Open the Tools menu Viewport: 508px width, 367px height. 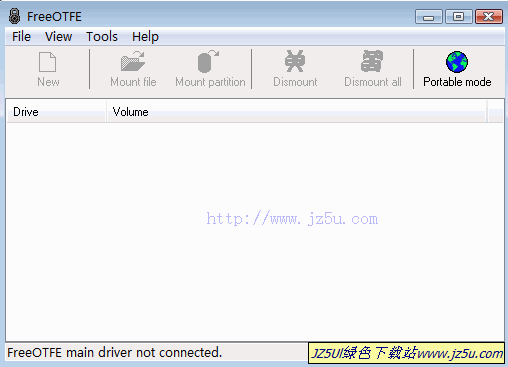pos(102,36)
